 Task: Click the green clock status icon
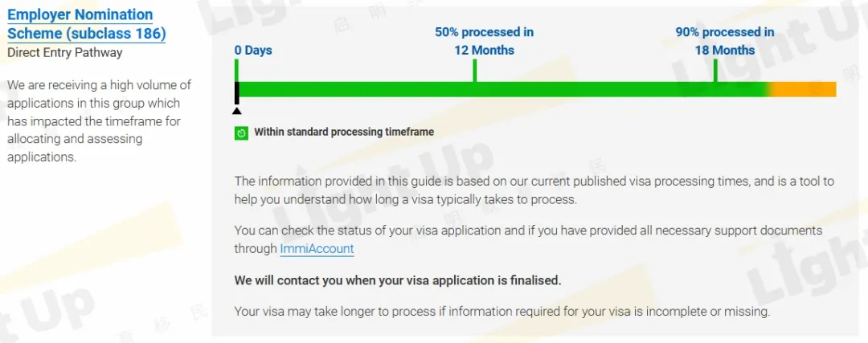click(x=241, y=133)
